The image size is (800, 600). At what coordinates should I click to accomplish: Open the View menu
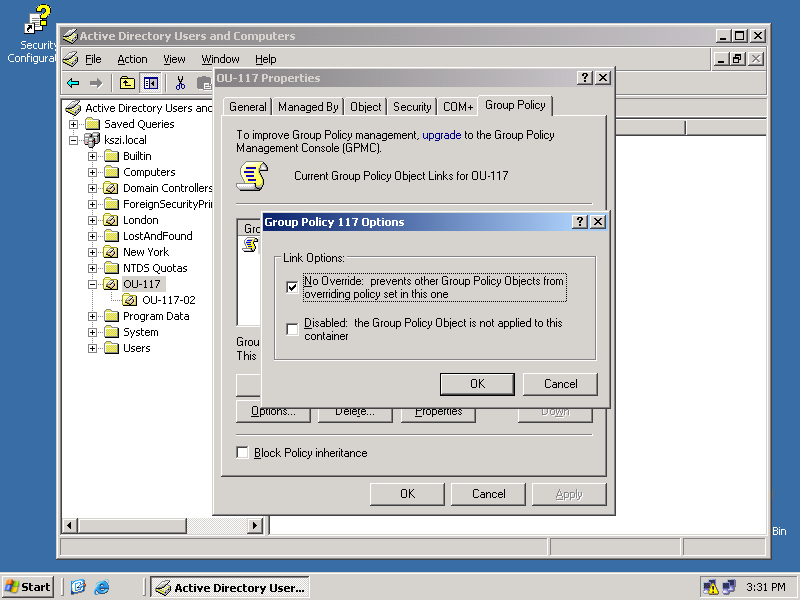[174, 59]
